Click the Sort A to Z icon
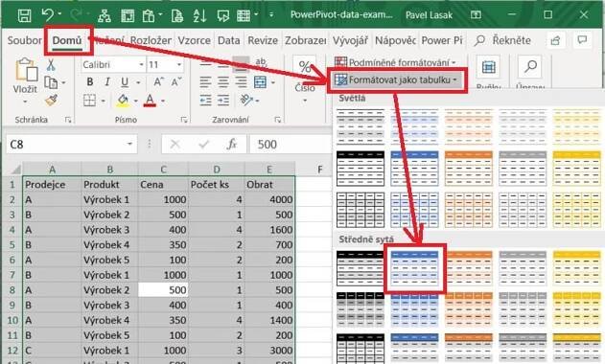Screen dimensions: 605x364 (x=199, y=15)
